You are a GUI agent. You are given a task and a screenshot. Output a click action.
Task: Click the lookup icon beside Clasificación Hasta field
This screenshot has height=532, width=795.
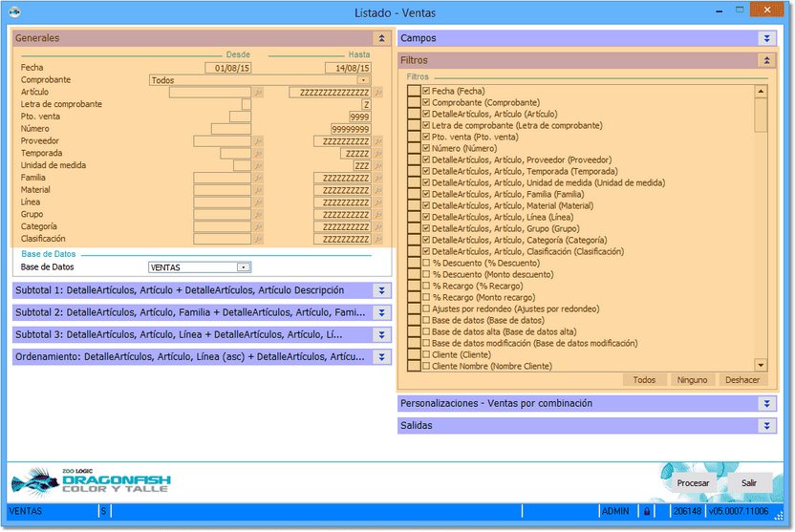[x=377, y=240]
